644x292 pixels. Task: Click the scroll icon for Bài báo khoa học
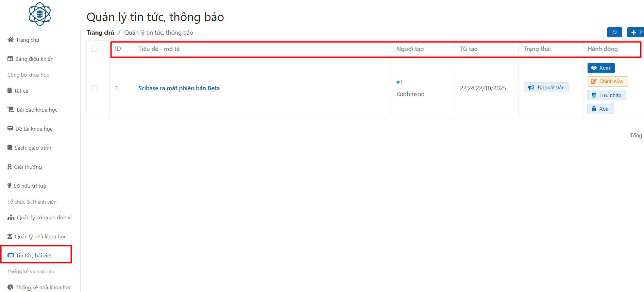click(x=11, y=109)
